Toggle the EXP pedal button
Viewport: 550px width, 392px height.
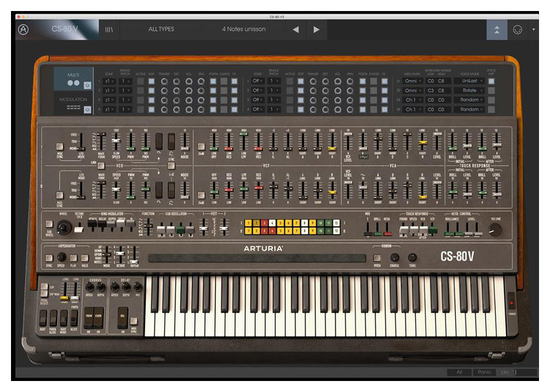click(44, 286)
